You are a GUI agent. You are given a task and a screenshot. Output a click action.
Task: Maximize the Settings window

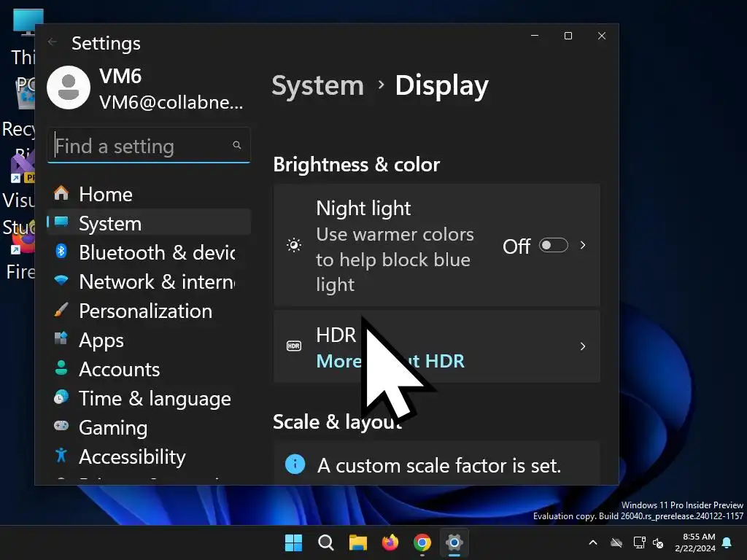568,36
